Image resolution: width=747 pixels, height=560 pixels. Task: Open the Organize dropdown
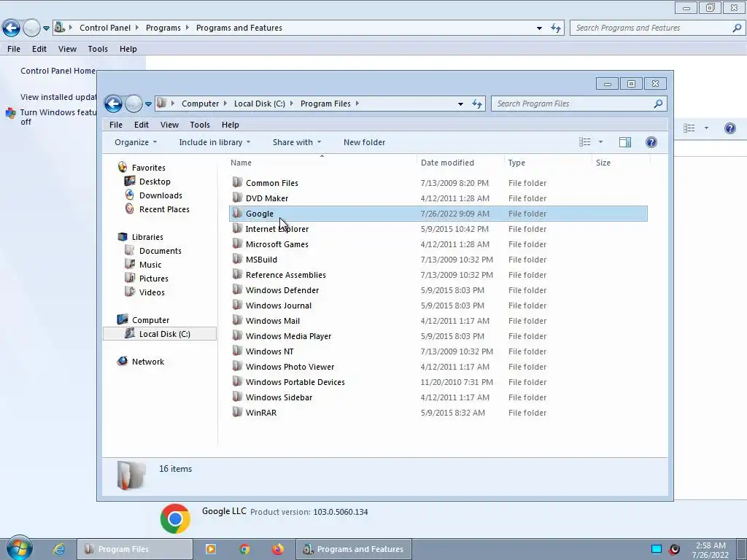coord(135,142)
